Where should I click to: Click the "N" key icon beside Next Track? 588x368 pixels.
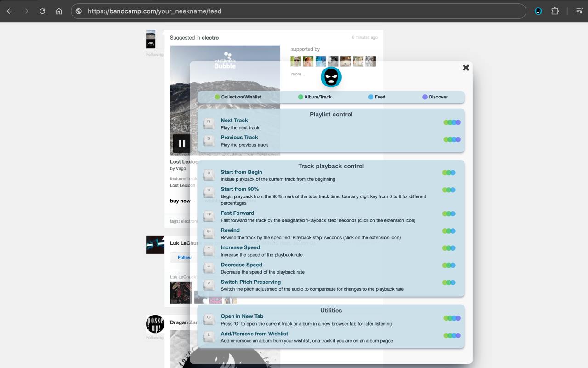click(x=209, y=123)
